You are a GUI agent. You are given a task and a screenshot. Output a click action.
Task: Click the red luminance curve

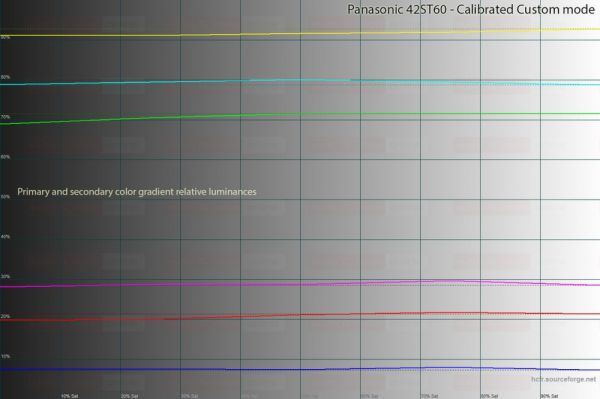tap(300, 315)
